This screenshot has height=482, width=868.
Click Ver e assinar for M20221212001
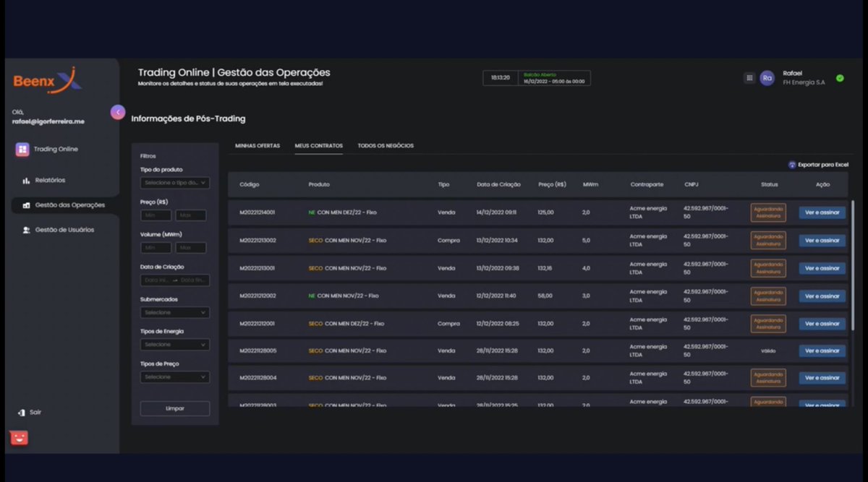(822, 324)
